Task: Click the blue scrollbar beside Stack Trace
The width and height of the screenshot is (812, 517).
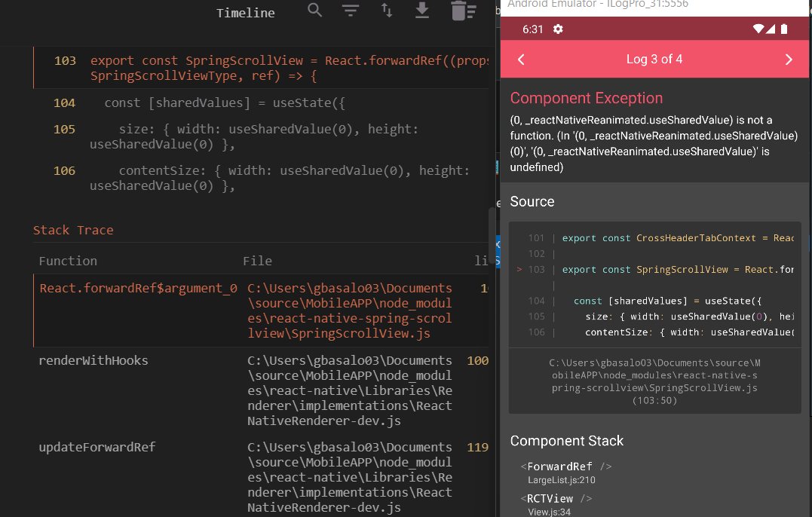Action: [x=497, y=249]
